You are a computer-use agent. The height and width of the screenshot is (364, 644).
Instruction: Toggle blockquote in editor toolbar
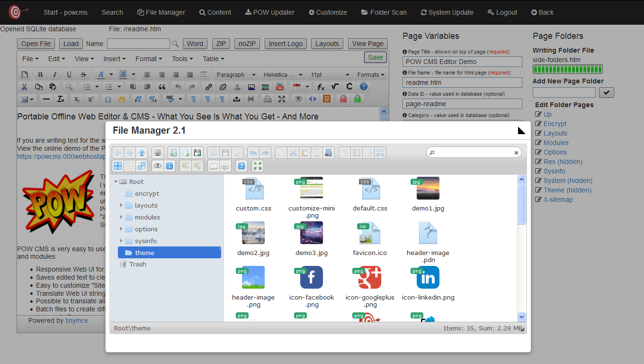click(x=162, y=87)
